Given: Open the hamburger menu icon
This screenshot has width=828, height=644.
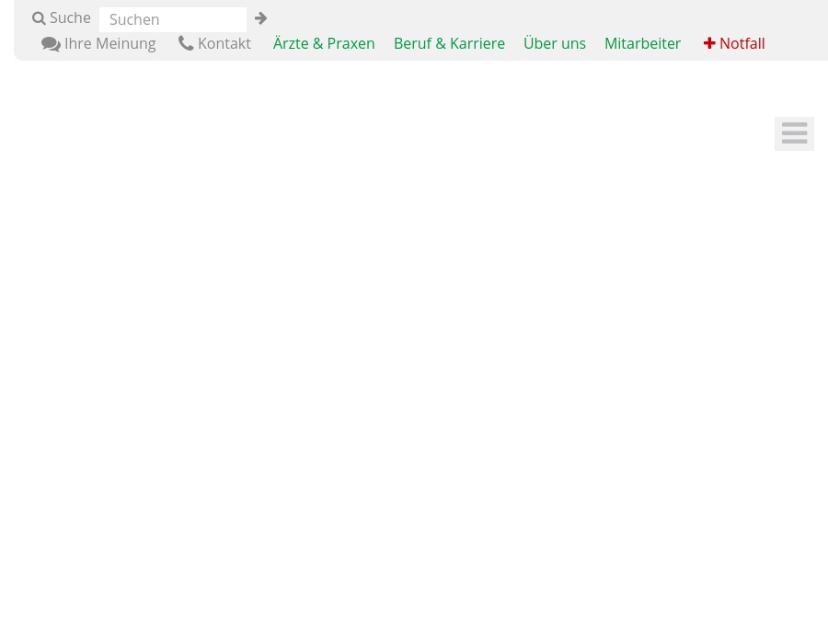Looking at the screenshot, I should [x=794, y=133].
